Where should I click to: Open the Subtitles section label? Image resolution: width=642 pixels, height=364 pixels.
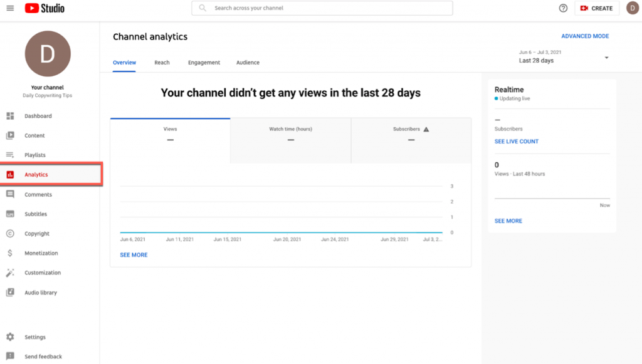click(36, 214)
